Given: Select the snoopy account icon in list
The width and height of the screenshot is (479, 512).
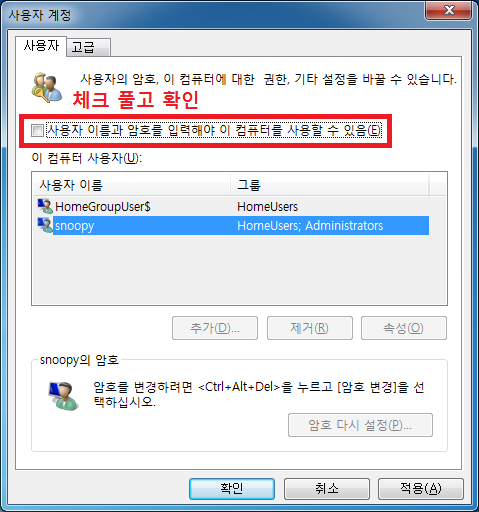Looking at the screenshot, I should [x=45, y=225].
